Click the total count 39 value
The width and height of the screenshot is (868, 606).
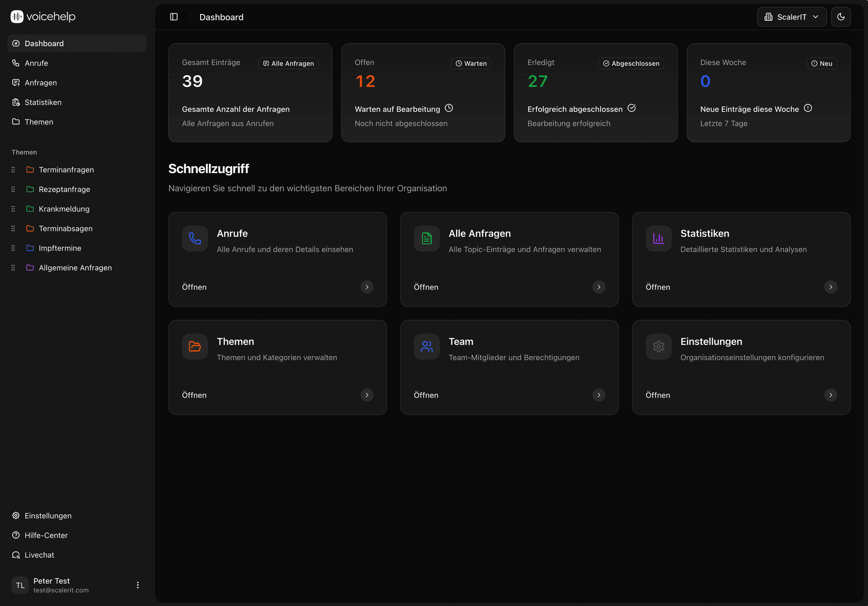pos(192,81)
